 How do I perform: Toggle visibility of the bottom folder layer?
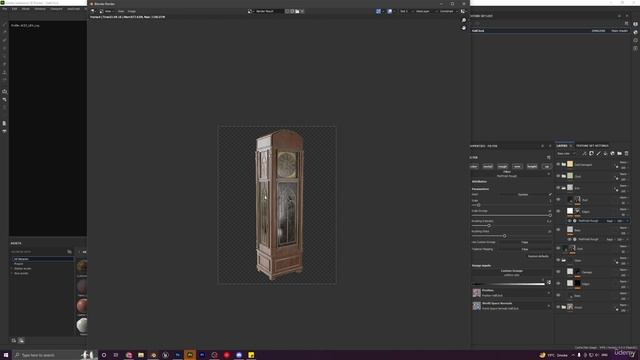click(x=558, y=307)
